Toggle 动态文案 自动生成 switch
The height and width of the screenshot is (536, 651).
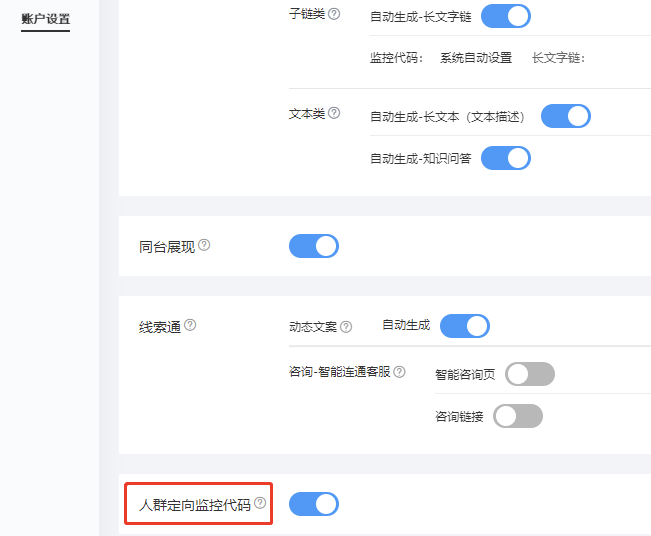coord(465,326)
